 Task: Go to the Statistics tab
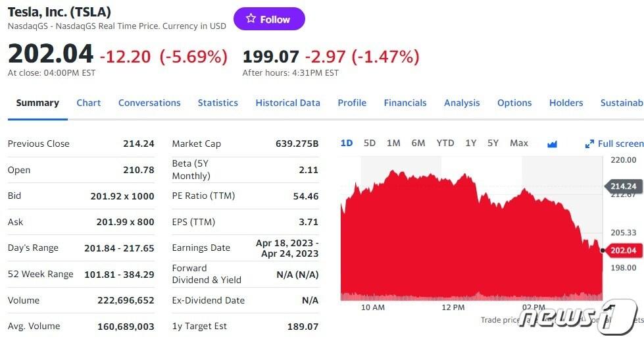coord(218,103)
